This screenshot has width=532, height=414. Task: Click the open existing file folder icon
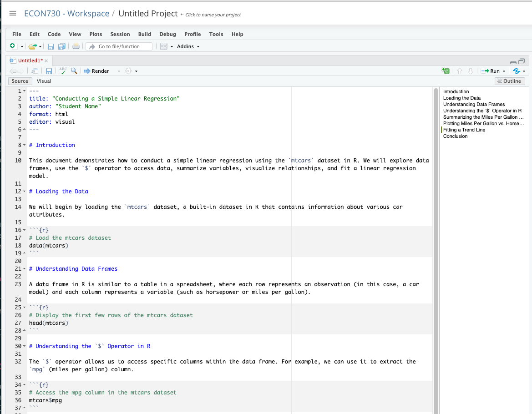pyautogui.click(x=32, y=46)
